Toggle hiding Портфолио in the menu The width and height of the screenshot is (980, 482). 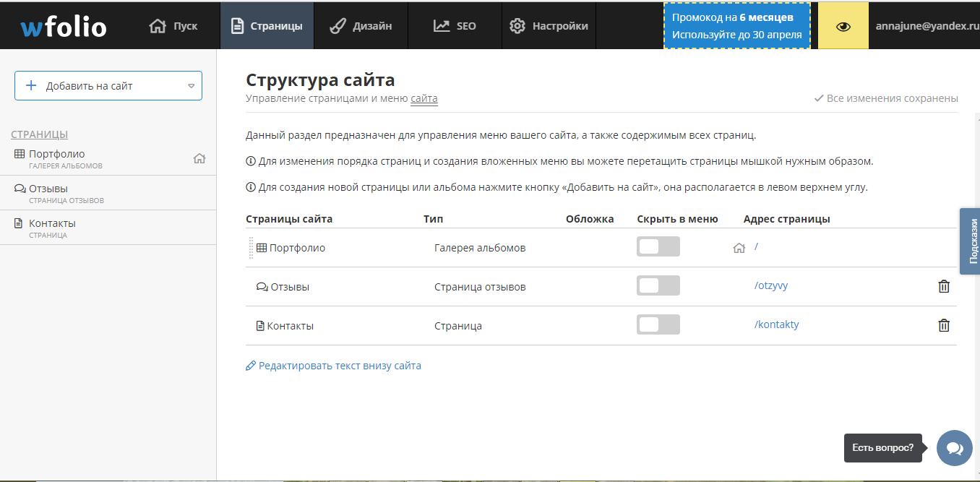tap(658, 246)
